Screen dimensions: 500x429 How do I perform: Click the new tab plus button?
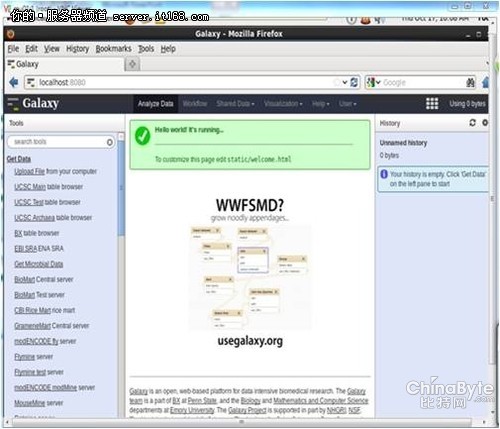pos(132,64)
